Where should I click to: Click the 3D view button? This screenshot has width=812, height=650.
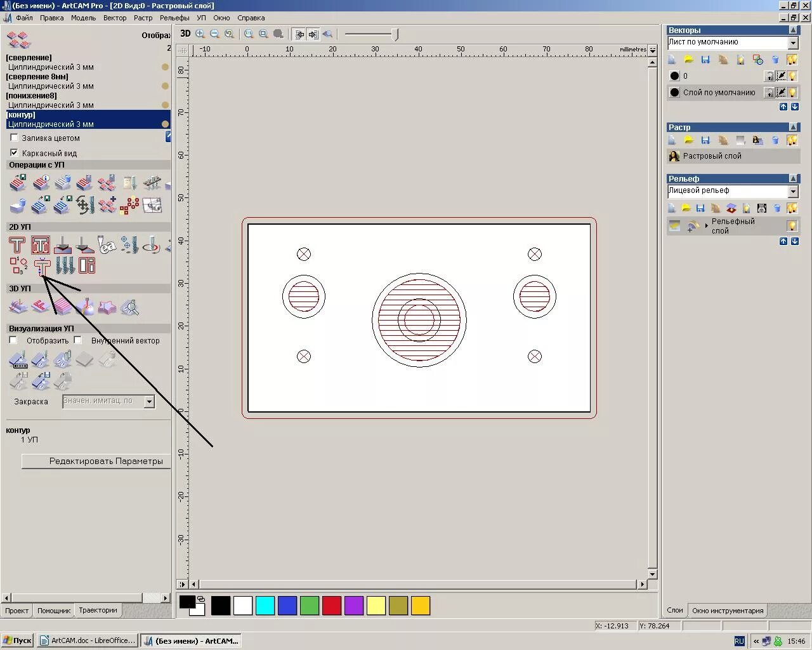[185, 34]
